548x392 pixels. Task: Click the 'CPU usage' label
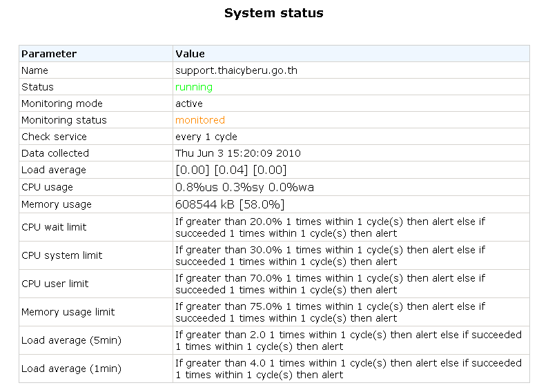pos(47,187)
